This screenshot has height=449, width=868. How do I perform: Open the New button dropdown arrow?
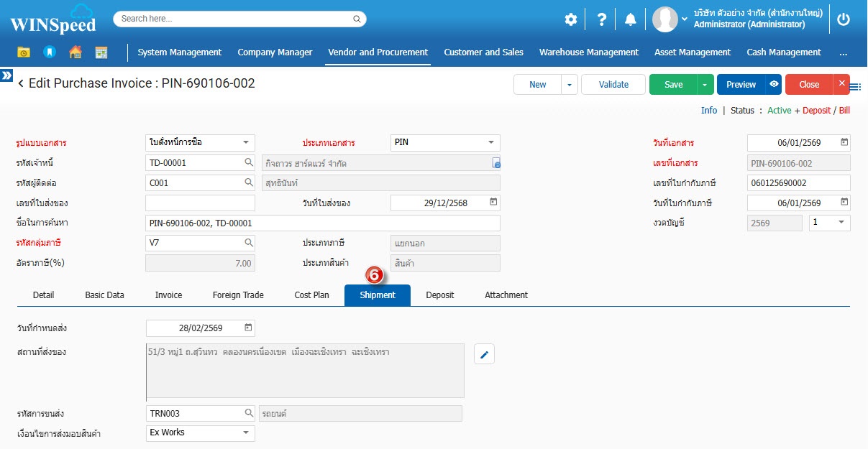[570, 84]
